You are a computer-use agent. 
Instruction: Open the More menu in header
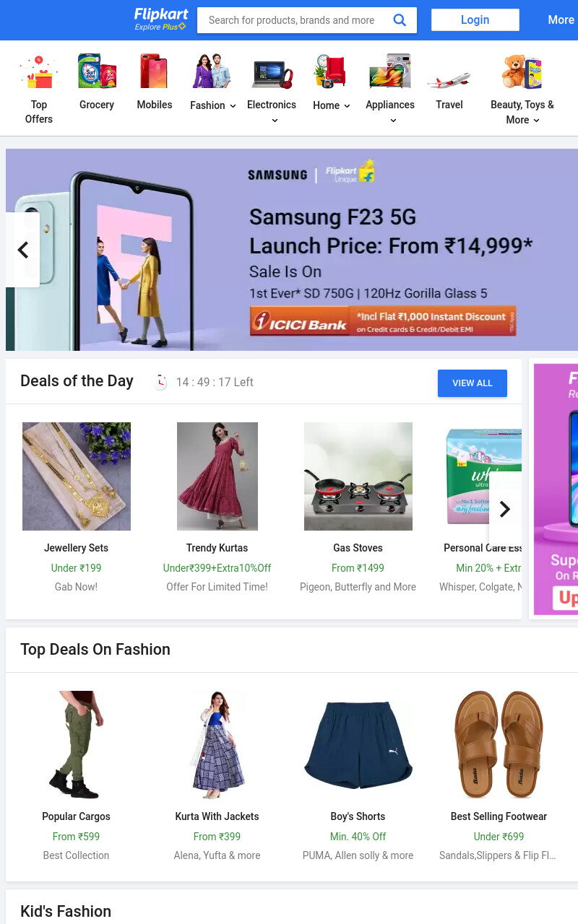coord(561,20)
